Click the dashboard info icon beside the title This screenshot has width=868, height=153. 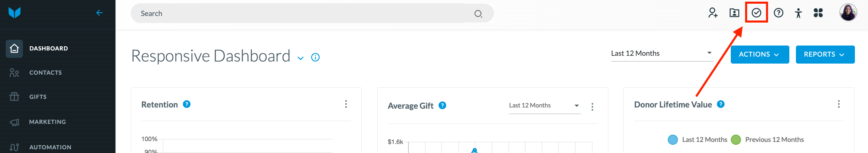(x=315, y=57)
